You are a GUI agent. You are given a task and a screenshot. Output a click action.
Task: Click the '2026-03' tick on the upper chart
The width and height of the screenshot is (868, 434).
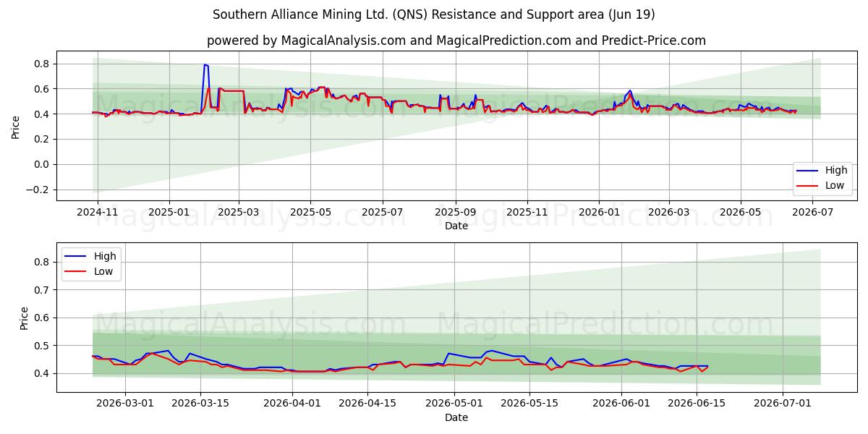[668, 213]
